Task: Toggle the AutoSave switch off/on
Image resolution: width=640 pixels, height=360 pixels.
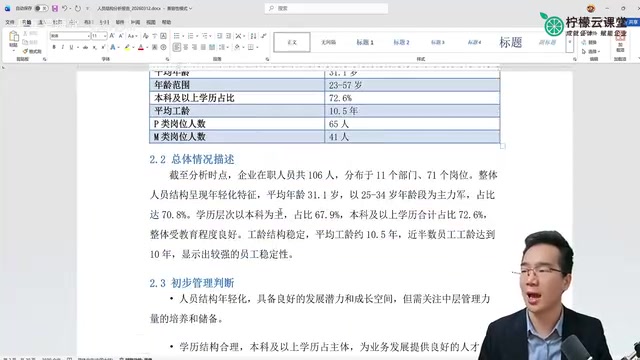Action: [x=42, y=8]
